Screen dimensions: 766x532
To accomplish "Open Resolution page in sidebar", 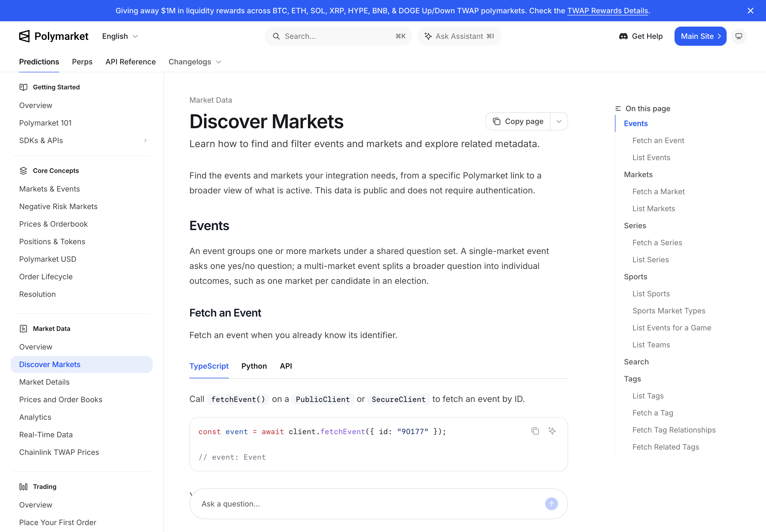I will (37, 294).
